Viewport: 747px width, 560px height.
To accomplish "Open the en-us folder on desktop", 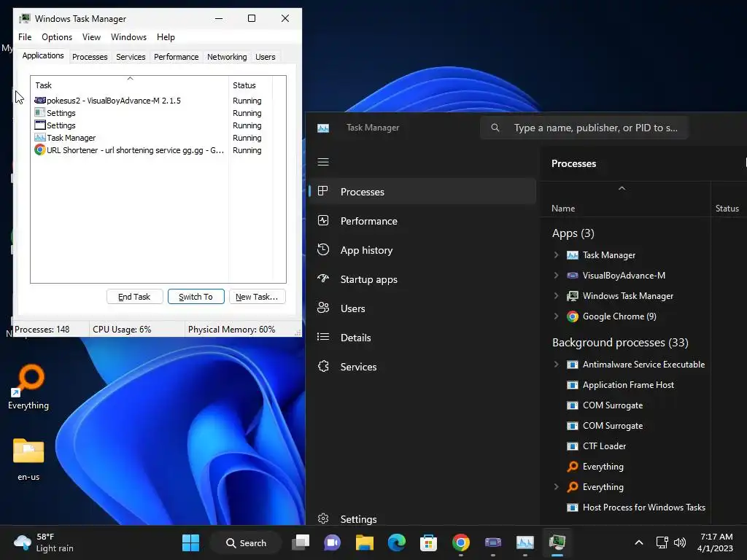I will pyautogui.click(x=28, y=459).
